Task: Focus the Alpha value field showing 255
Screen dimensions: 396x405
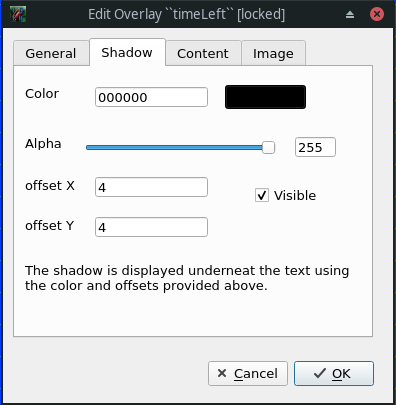Action: (x=315, y=147)
